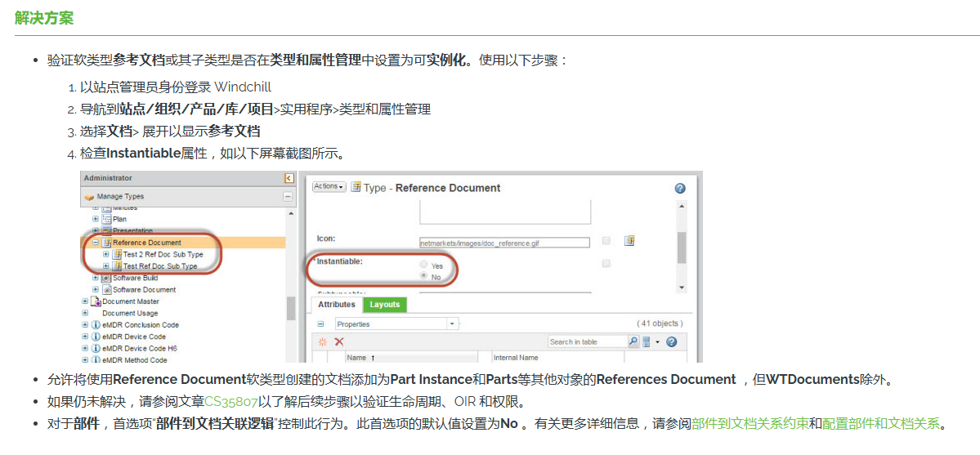The height and width of the screenshot is (455, 980).
Task: Click the eMDR Conclusion Code info icon
Action: point(96,325)
